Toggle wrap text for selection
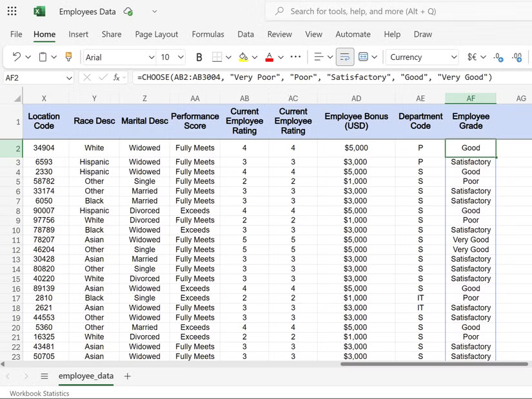 tap(345, 57)
